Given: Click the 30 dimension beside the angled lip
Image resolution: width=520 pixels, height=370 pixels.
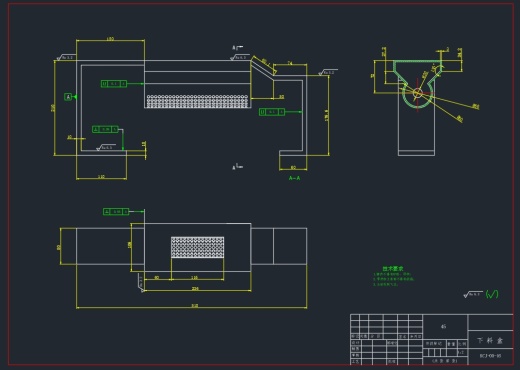Looking at the screenshot, I should (x=282, y=97).
